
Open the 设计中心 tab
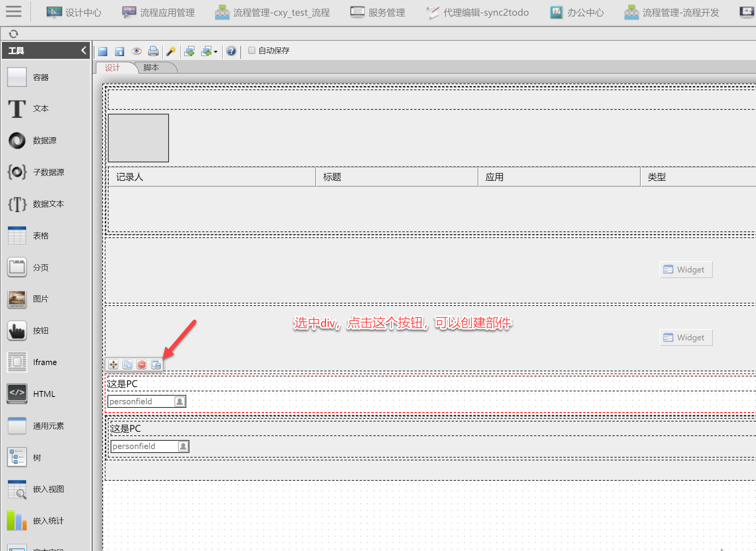(74, 13)
